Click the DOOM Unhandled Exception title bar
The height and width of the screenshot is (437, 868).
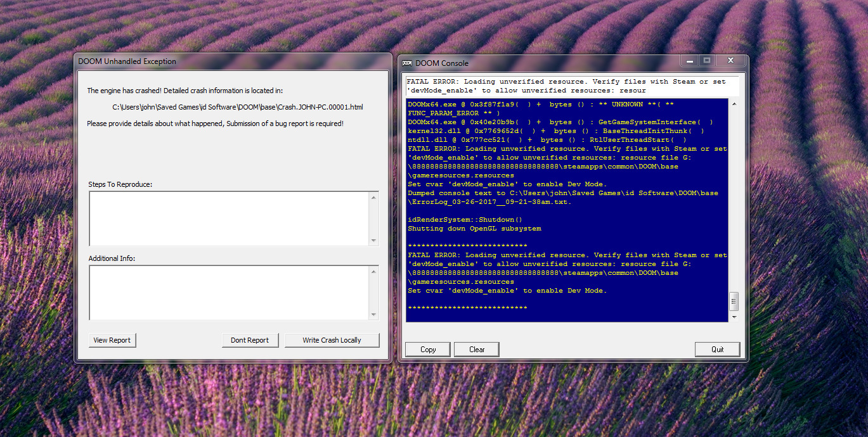coord(232,61)
